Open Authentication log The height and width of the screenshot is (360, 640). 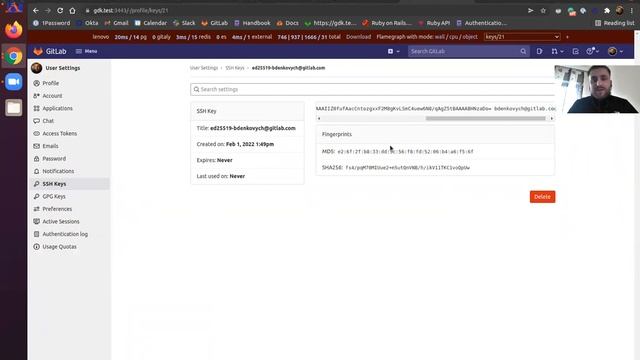click(x=65, y=234)
